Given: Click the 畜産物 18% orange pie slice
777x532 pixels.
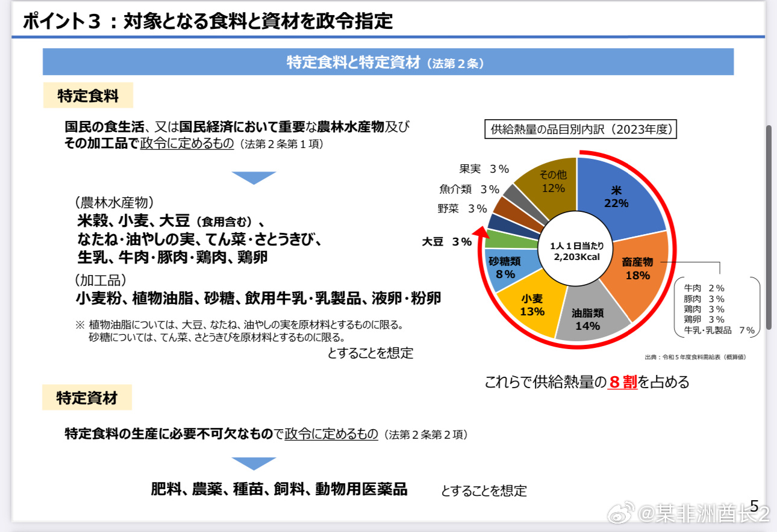Looking at the screenshot, I should coord(637,269).
